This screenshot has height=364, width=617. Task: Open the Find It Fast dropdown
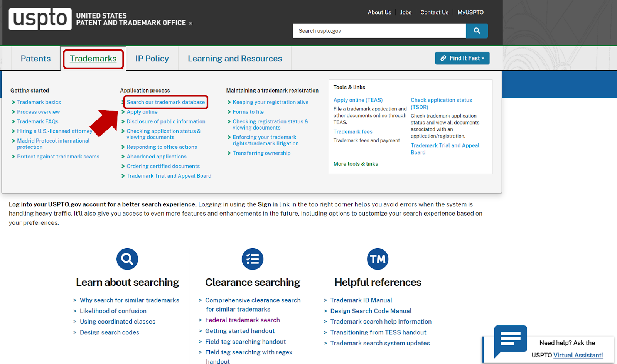pos(462,58)
